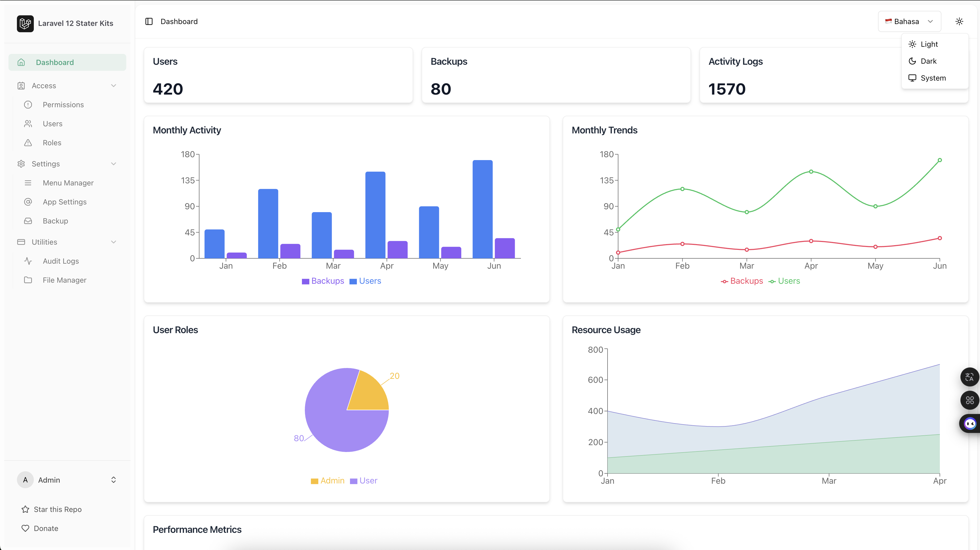Open the floating translate widget bottom right
This screenshot has width=980, height=550.
[x=969, y=377]
